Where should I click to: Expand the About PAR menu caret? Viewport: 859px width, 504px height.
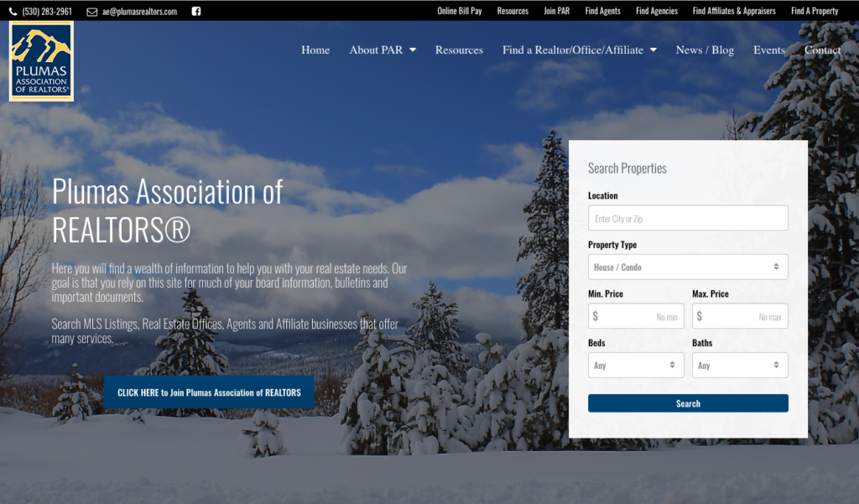413,50
